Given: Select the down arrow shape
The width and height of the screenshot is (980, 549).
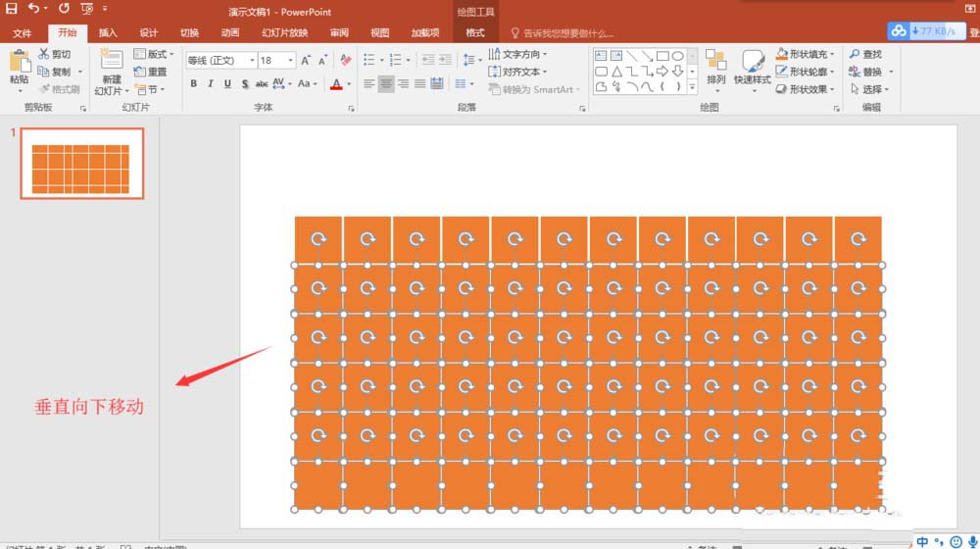Looking at the screenshot, I should pos(677,72).
